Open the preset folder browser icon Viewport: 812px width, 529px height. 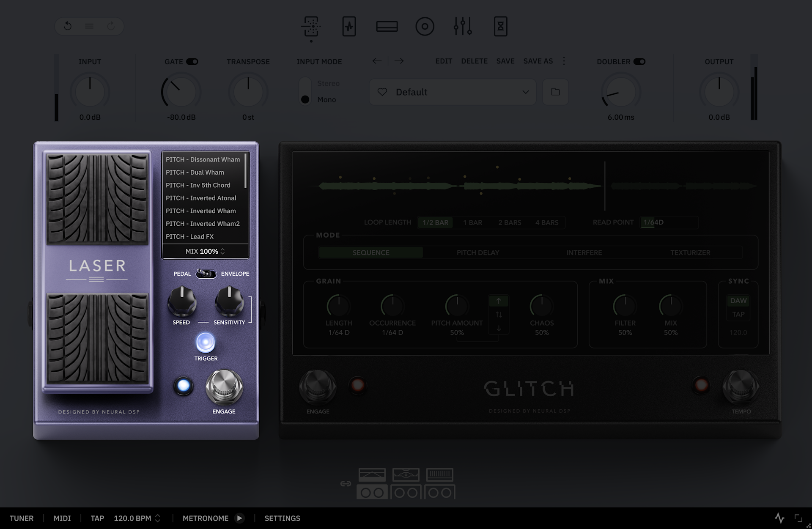click(555, 92)
